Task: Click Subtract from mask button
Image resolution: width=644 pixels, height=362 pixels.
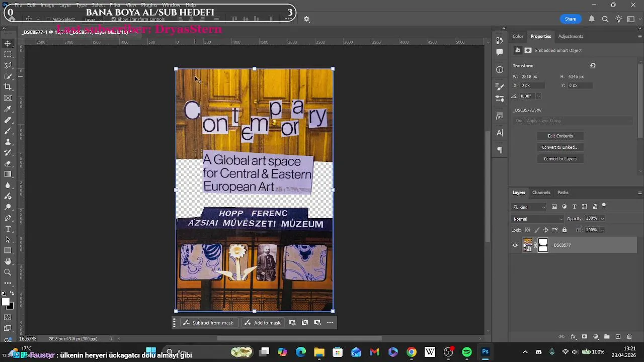Action: click(x=208, y=323)
